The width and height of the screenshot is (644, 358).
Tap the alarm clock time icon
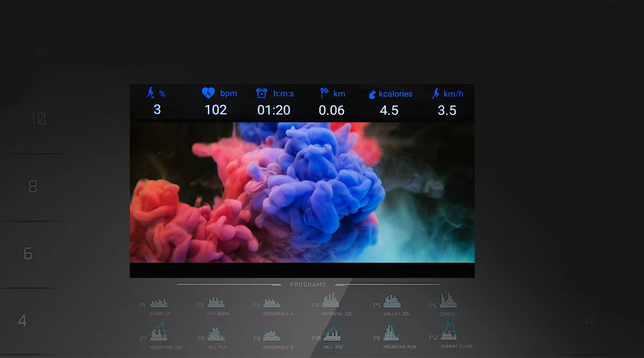[x=261, y=93]
